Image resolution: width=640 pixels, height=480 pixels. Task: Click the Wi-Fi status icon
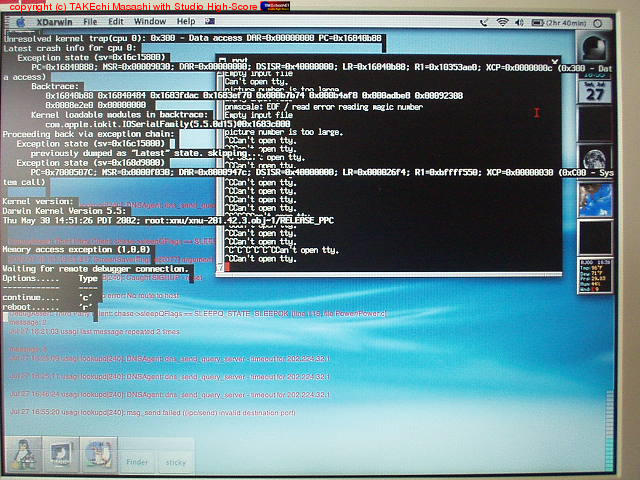pos(502,20)
